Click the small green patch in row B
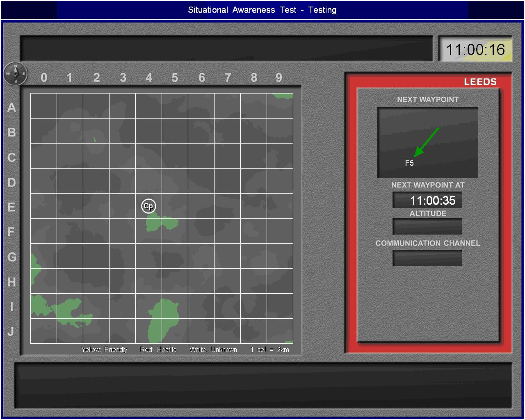This screenshot has height=420, width=525. tap(95, 140)
